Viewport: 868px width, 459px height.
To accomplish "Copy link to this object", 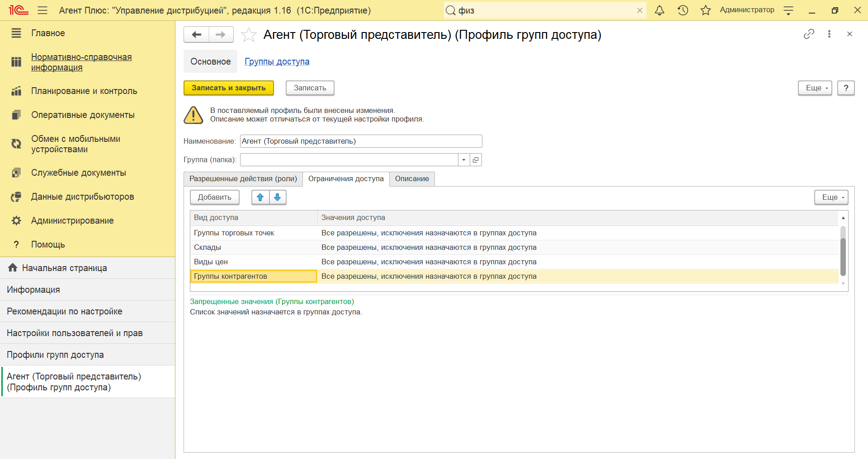I will (x=809, y=34).
